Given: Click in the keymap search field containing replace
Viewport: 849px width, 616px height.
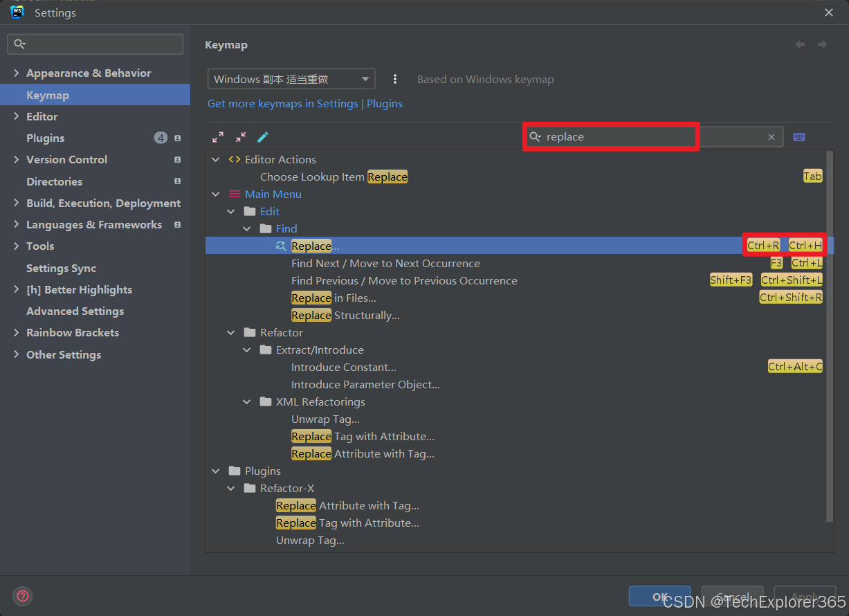Looking at the screenshot, I should click(x=654, y=137).
